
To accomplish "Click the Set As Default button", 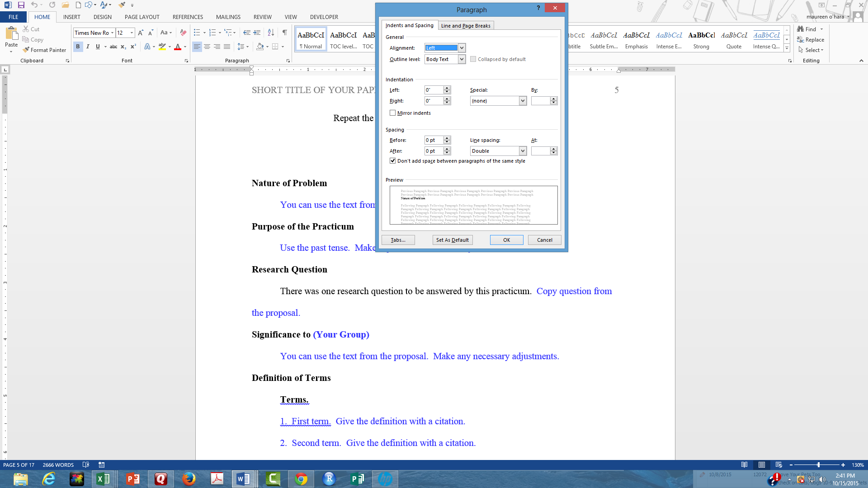I will click(x=452, y=239).
